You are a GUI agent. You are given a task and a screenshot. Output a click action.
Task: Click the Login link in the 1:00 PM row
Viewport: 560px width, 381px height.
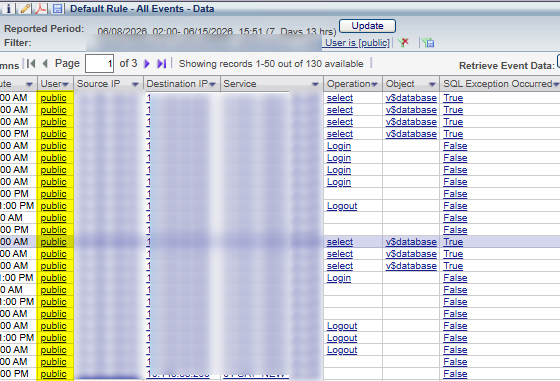click(x=339, y=278)
